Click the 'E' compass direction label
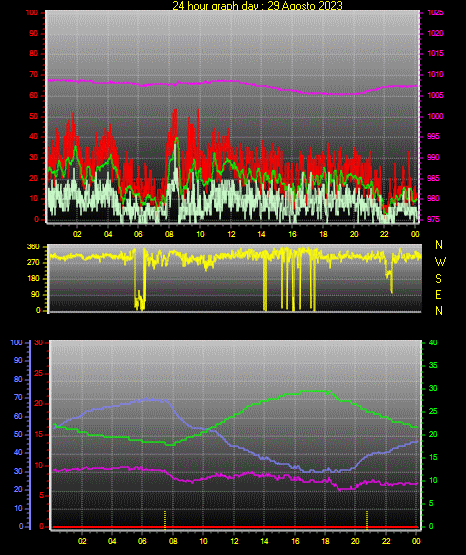The width and height of the screenshot is (466, 555). point(438,294)
